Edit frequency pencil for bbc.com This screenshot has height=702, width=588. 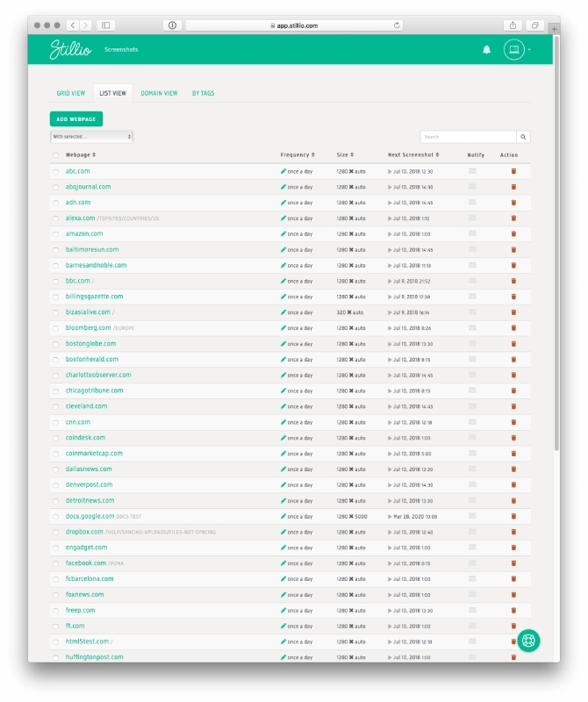coord(283,281)
